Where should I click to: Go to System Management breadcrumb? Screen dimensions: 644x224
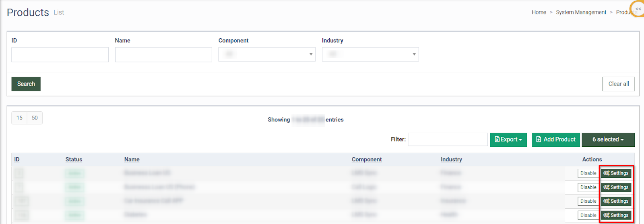click(581, 12)
